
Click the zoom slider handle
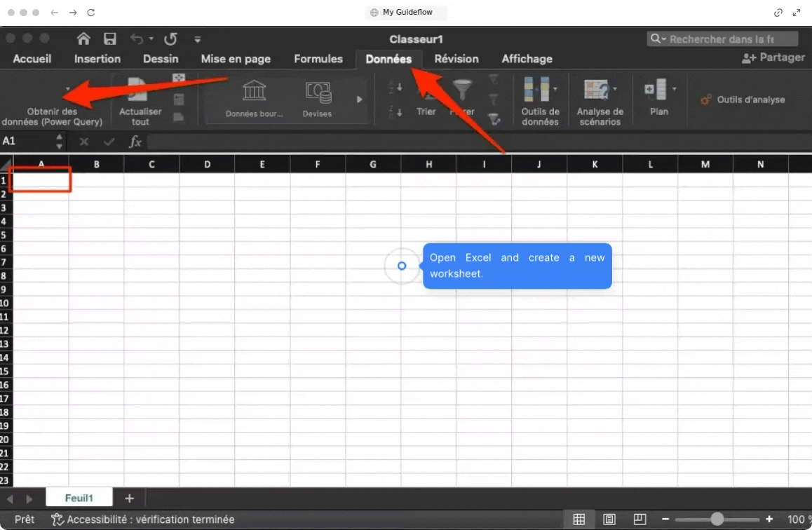(717, 519)
